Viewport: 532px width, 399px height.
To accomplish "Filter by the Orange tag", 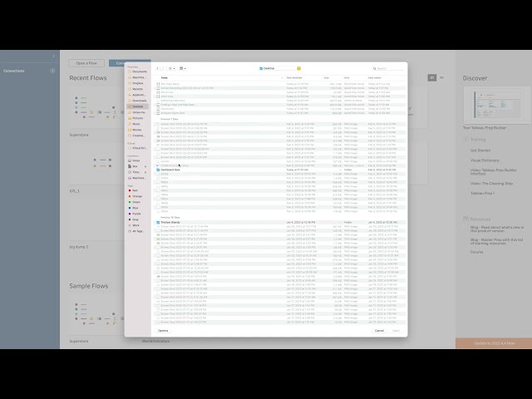I will click(135, 196).
